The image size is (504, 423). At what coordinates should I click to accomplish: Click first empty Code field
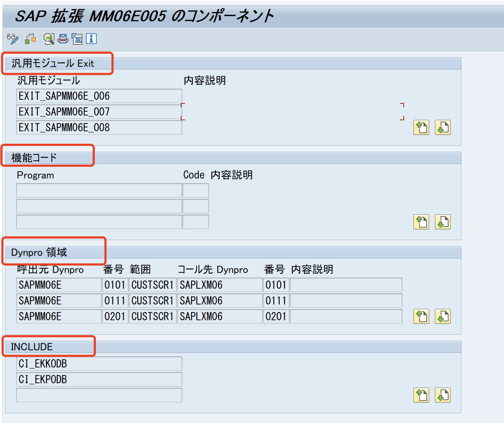point(195,190)
